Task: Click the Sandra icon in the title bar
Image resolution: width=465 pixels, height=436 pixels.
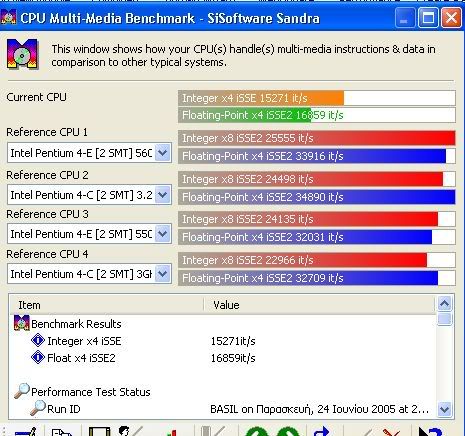Action: tap(9, 17)
